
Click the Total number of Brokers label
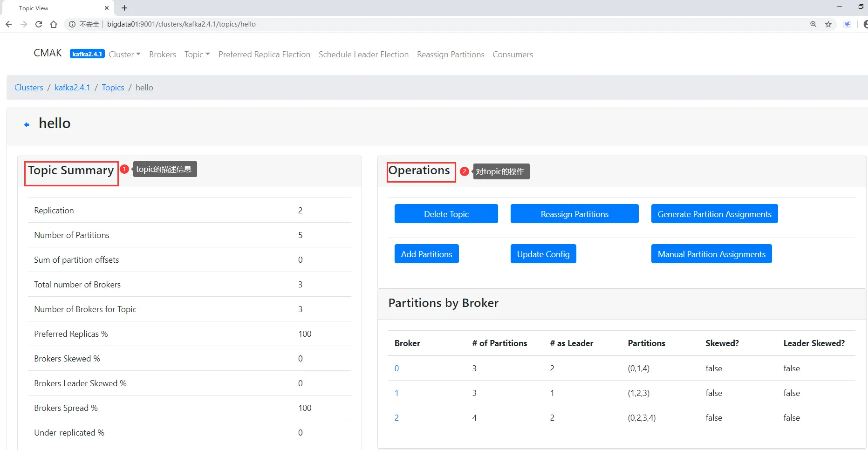pos(77,285)
